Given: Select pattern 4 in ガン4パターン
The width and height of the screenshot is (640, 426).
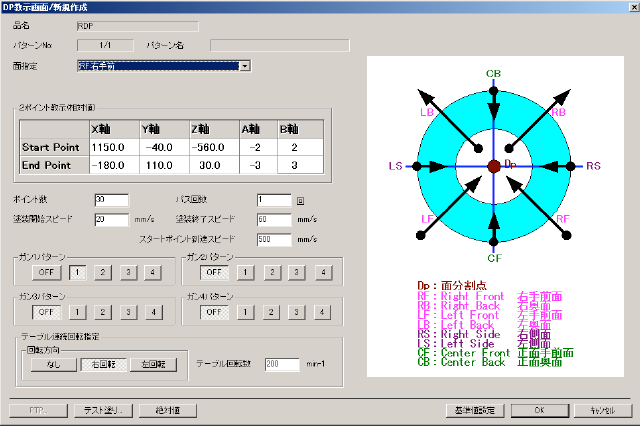Looking at the screenshot, I should pyautogui.click(x=322, y=312).
